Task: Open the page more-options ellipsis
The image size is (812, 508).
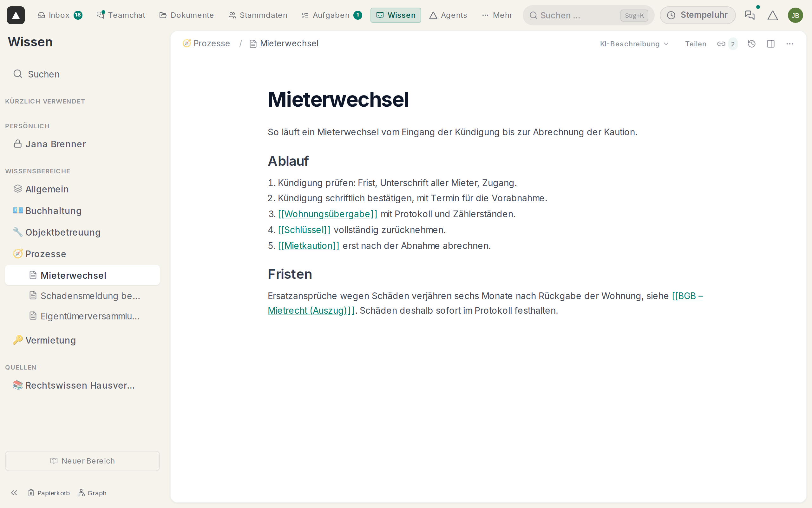Action: (x=789, y=44)
